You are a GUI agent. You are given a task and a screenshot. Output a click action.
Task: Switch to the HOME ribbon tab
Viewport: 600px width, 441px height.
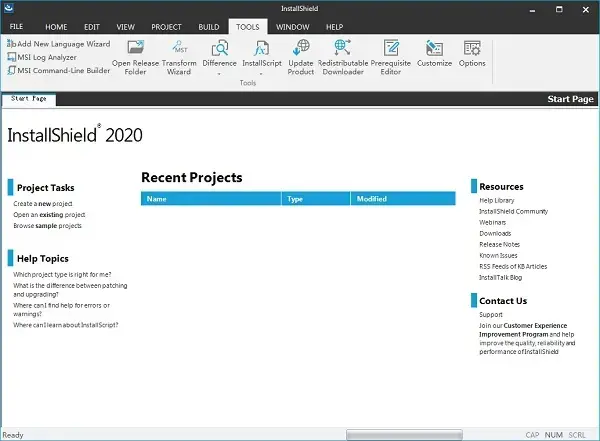click(56, 27)
